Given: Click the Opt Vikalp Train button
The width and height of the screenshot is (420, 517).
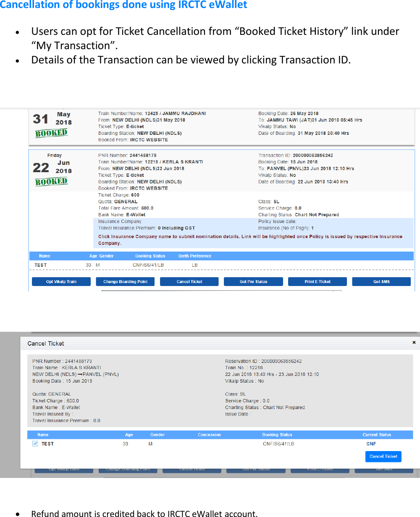Looking at the screenshot, I should [61, 281].
